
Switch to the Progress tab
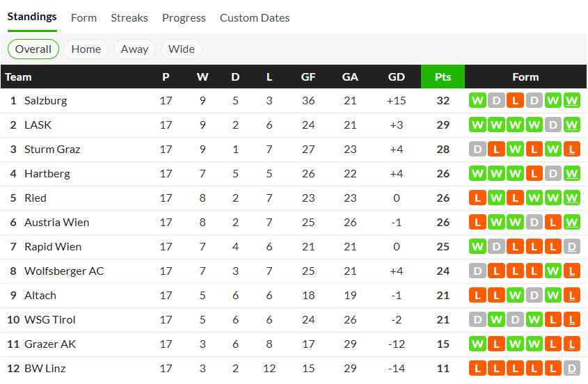184,17
